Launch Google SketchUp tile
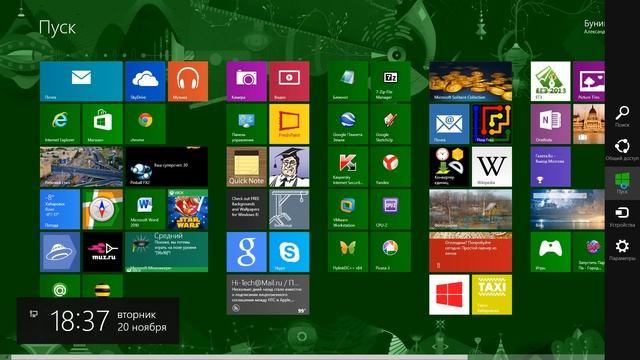640x360 pixels. [391, 124]
